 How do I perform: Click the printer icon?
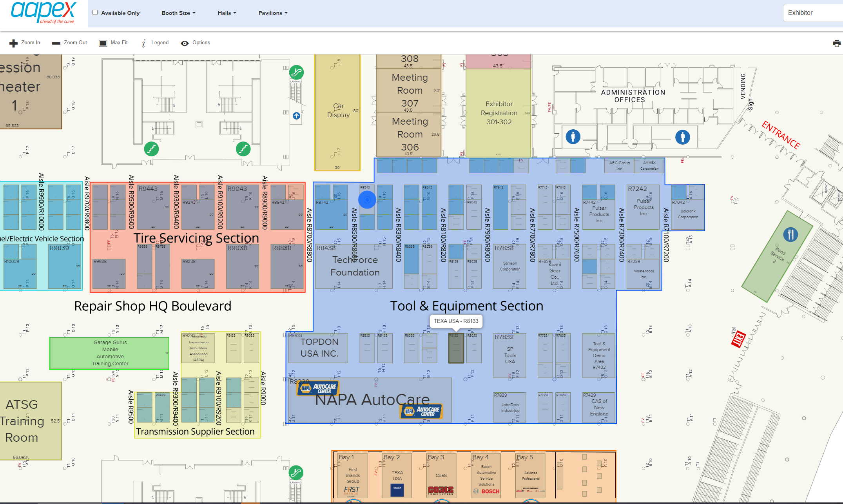837,43
